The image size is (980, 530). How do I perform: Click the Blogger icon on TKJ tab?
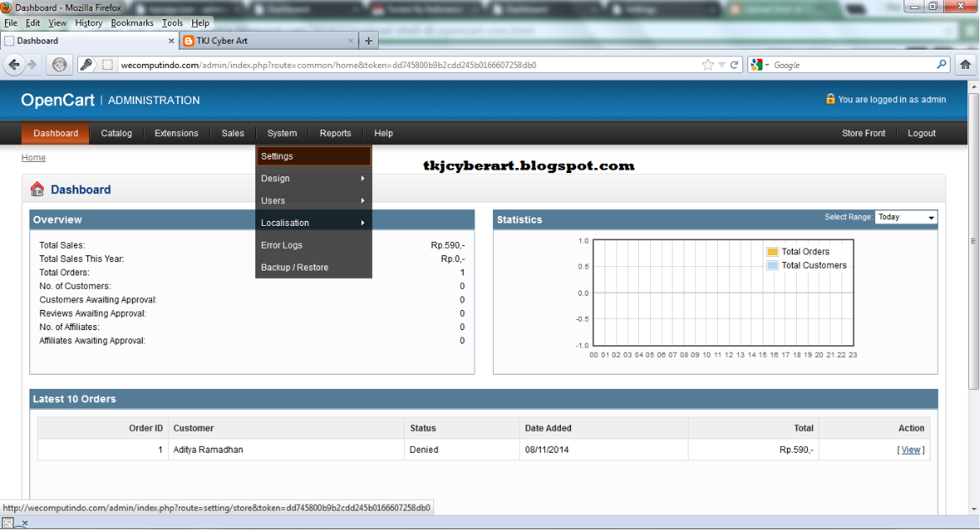188,40
